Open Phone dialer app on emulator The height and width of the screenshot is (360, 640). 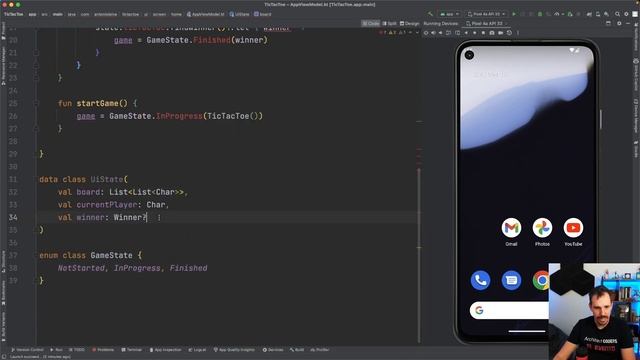tap(480, 280)
